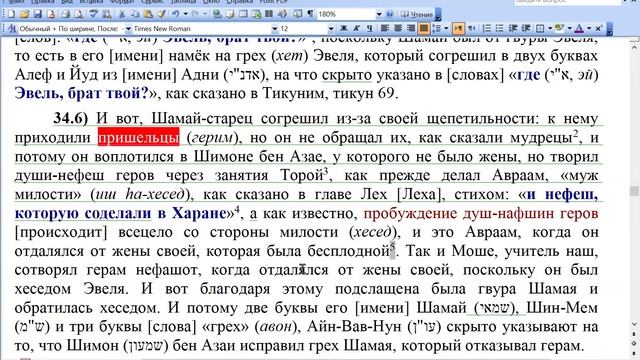Toggle bulleted list

(499, 28)
